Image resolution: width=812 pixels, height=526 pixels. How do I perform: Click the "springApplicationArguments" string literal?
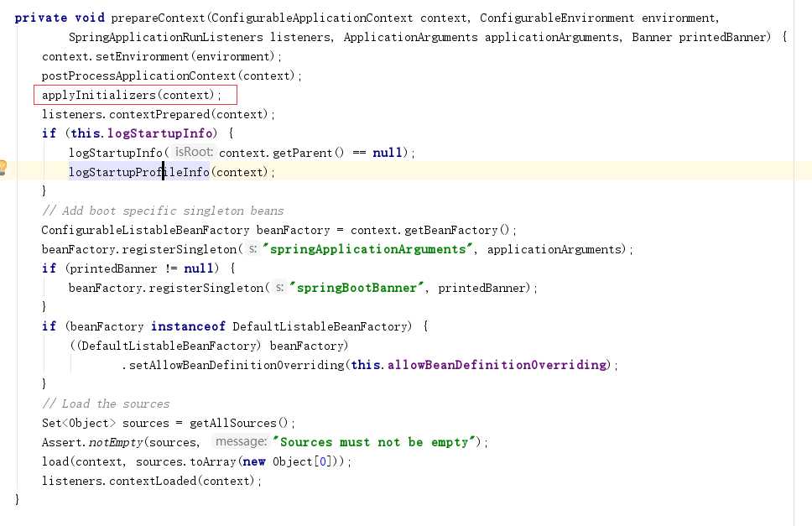pyautogui.click(x=367, y=249)
